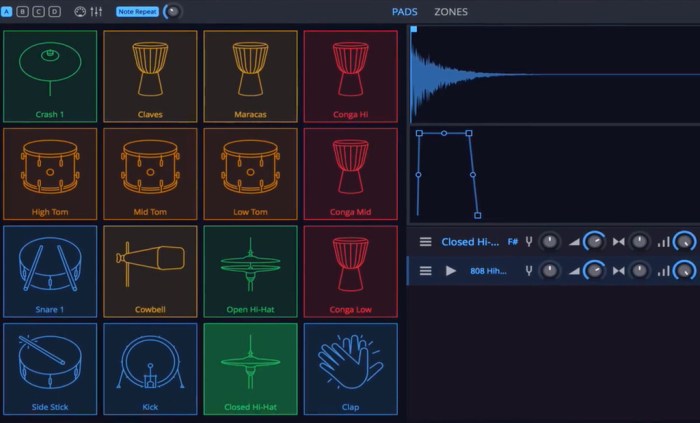Viewport: 700px width, 423px height.
Task: Click the top-right envelope breakpoint node
Action: point(469,133)
